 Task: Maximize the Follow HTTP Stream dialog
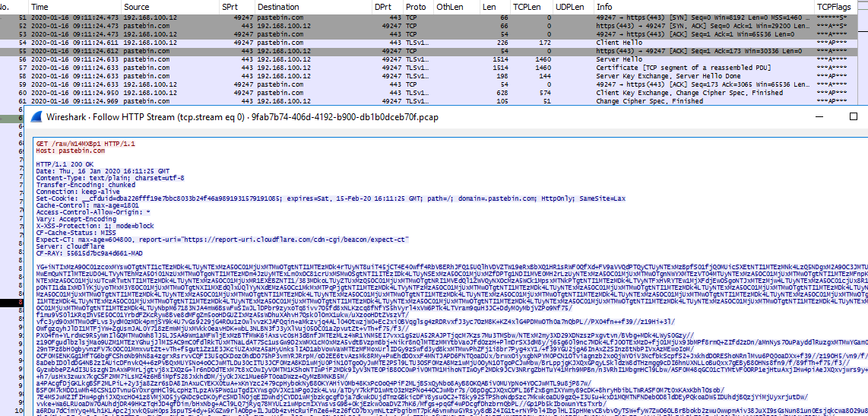853,116
